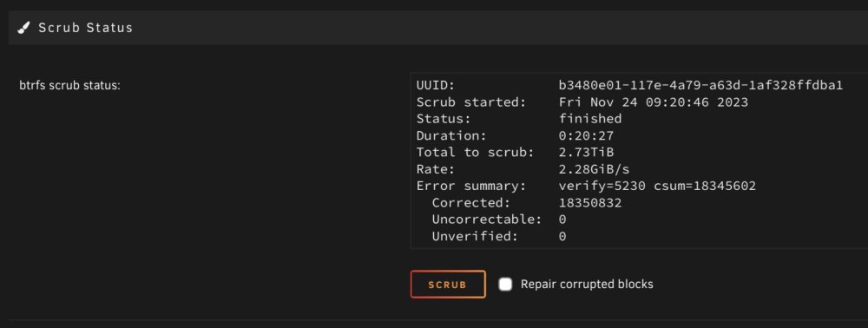Click the UUID: field label
The image size is (868, 328).
pyautogui.click(x=436, y=86)
